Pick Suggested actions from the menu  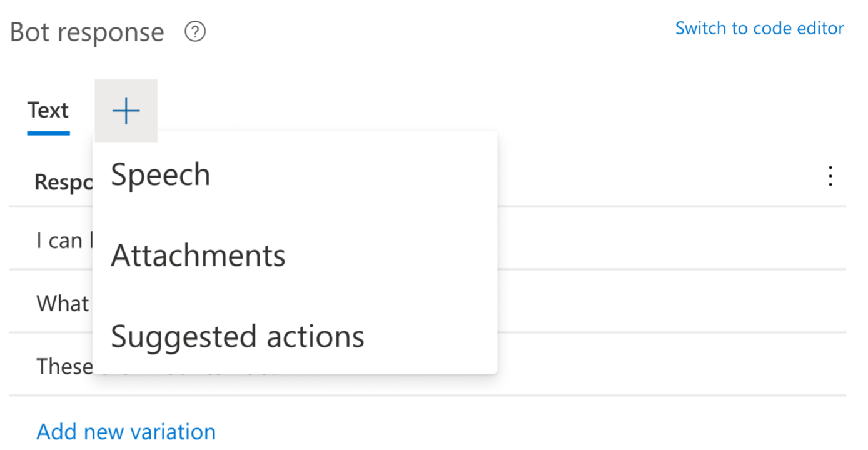pyautogui.click(x=238, y=336)
